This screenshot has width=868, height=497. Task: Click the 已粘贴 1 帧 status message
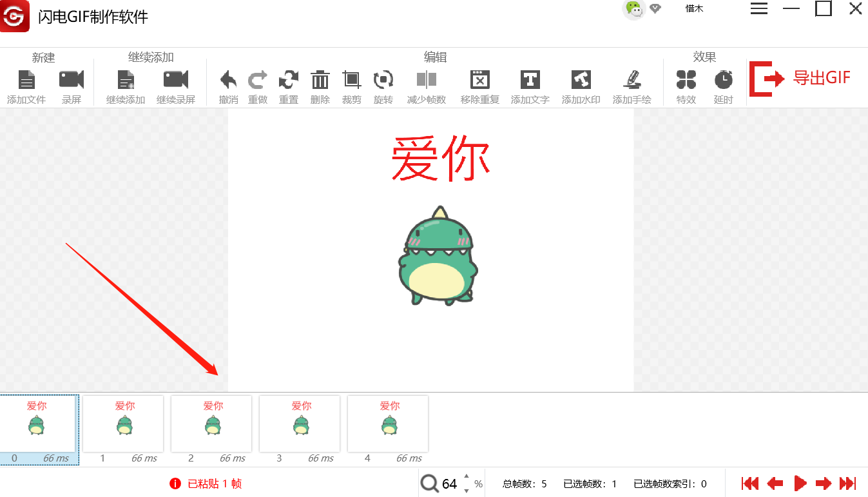[x=215, y=483]
